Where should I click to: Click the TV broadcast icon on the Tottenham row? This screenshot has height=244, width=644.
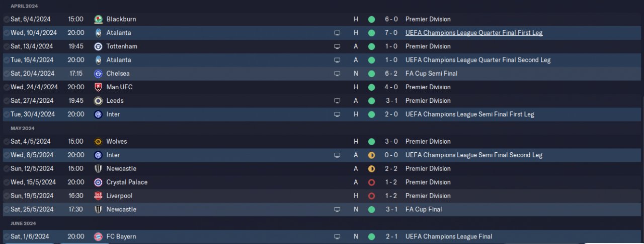(x=337, y=46)
